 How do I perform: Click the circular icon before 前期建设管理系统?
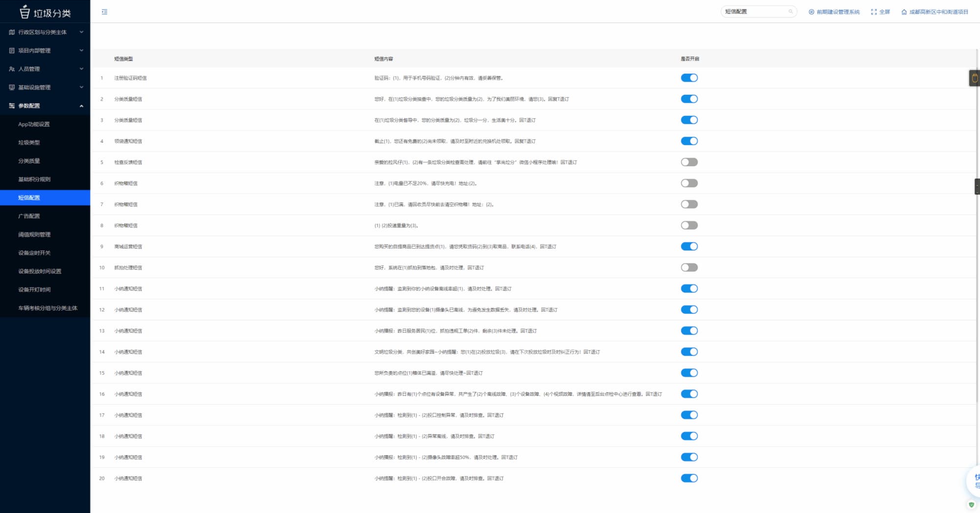811,12
